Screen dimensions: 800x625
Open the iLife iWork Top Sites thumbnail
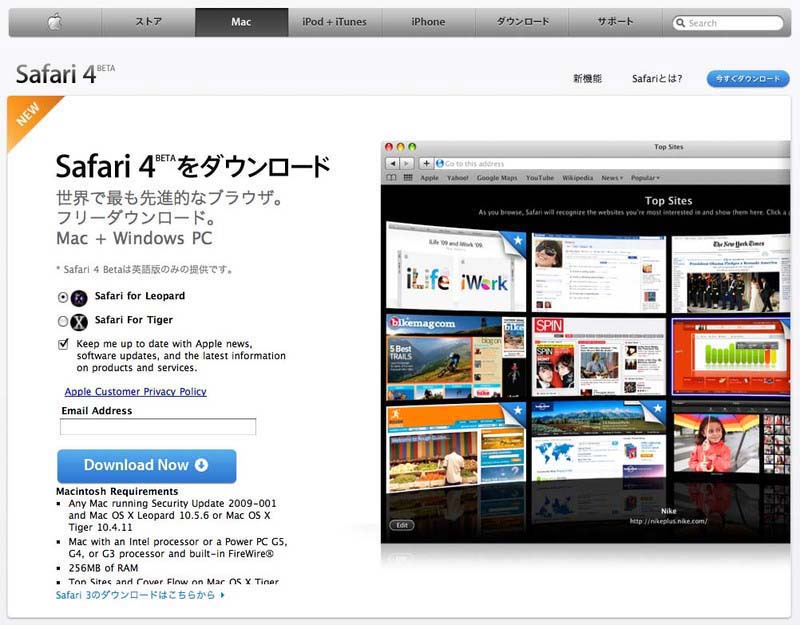pos(456,268)
